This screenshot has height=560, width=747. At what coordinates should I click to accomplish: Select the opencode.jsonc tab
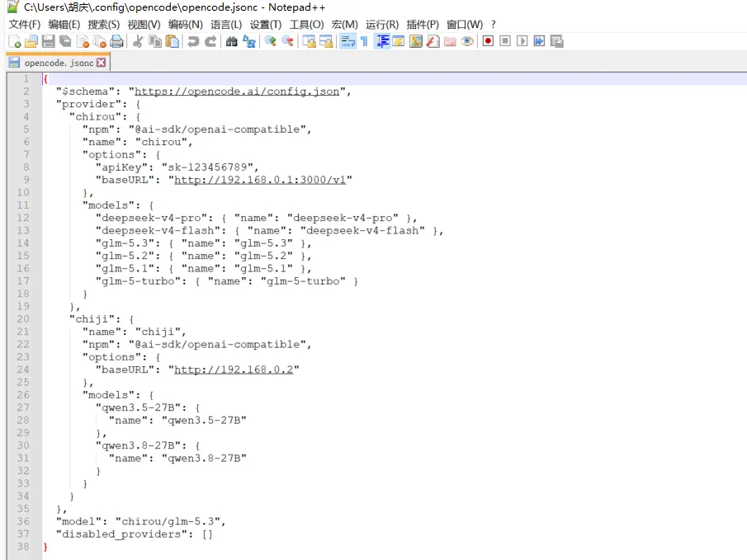pyautogui.click(x=58, y=63)
